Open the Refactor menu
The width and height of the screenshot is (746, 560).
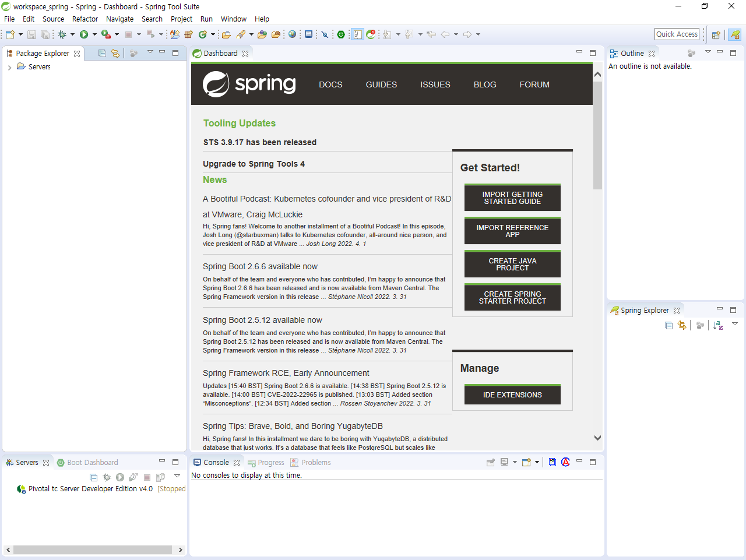tap(85, 19)
